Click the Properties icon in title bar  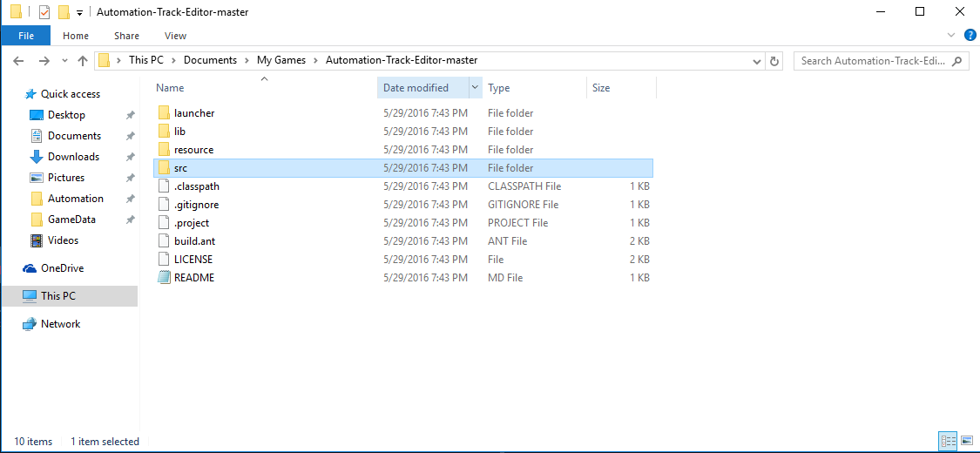(x=44, y=12)
